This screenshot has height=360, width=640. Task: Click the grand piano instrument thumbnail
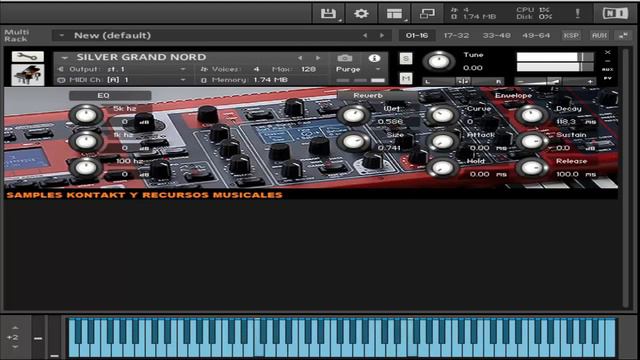click(x=27, y=75)
